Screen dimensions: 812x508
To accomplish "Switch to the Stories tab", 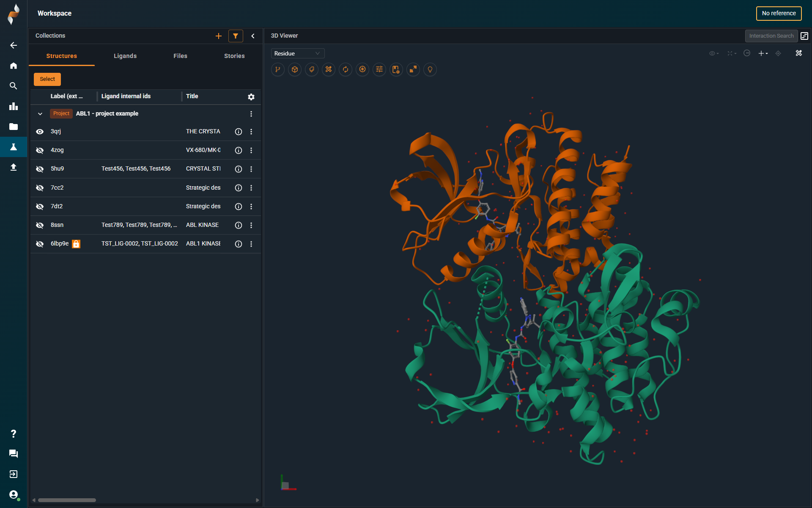I will click(234, 56).
